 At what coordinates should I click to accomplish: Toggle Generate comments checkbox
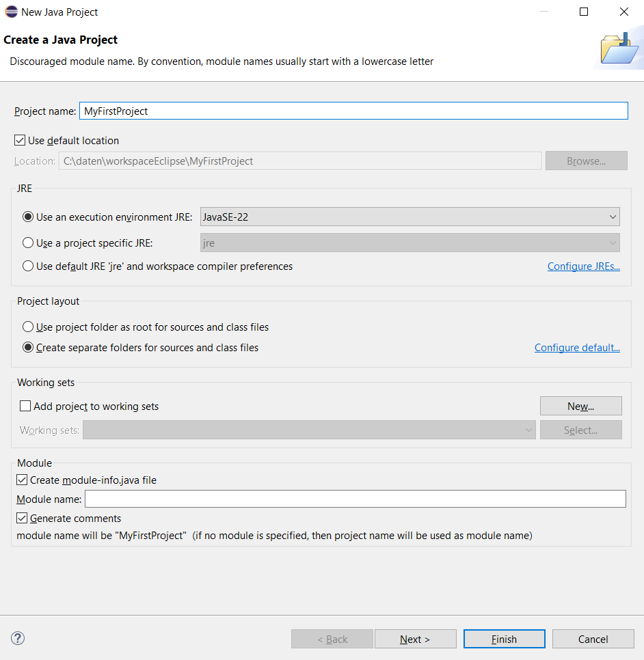pos(23,519)
